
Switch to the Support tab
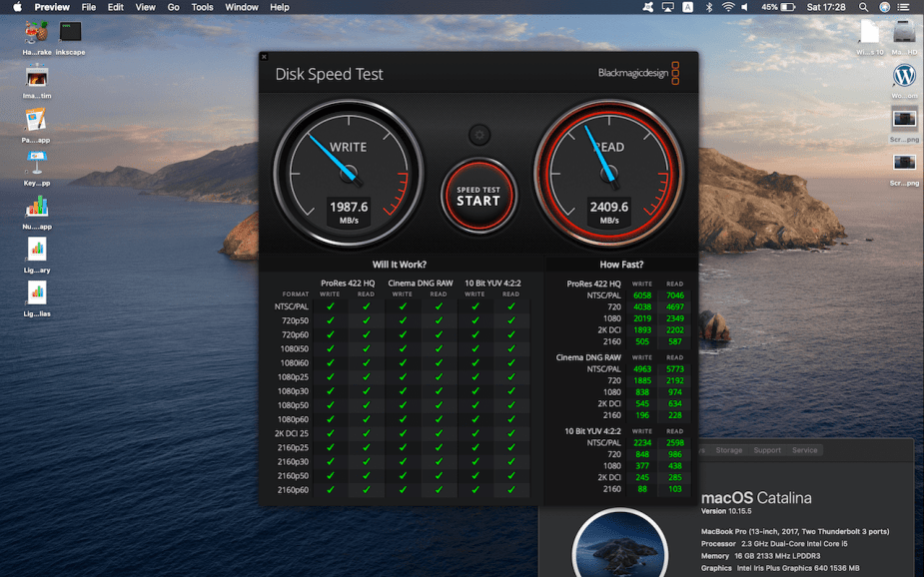[x=767, y=450]
